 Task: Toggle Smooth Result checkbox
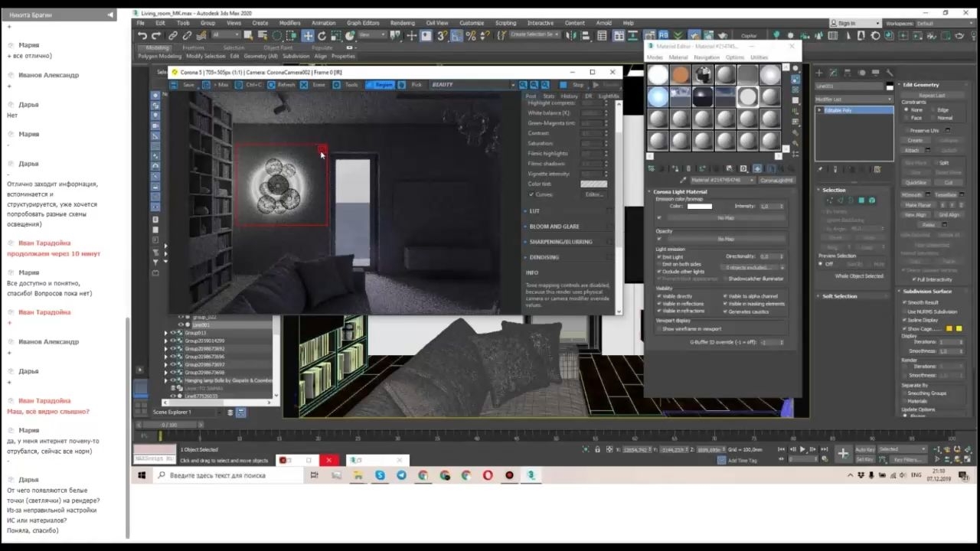point(904,303)
